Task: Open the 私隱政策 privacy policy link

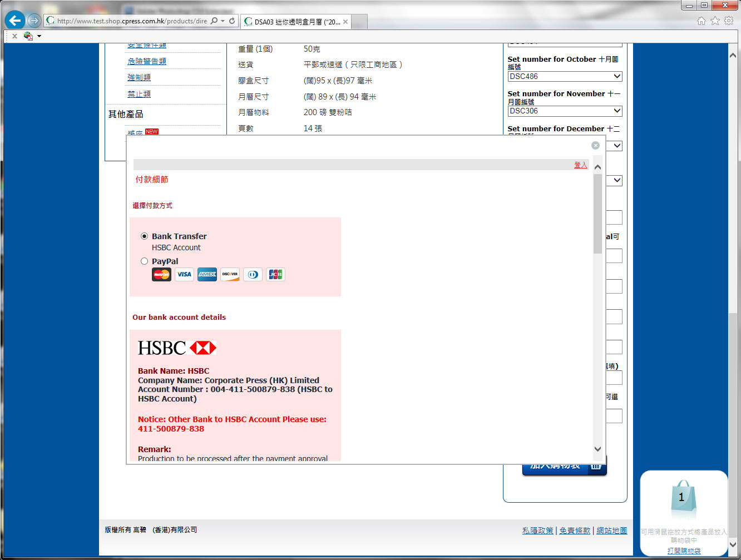Action: tap(537, 531)
